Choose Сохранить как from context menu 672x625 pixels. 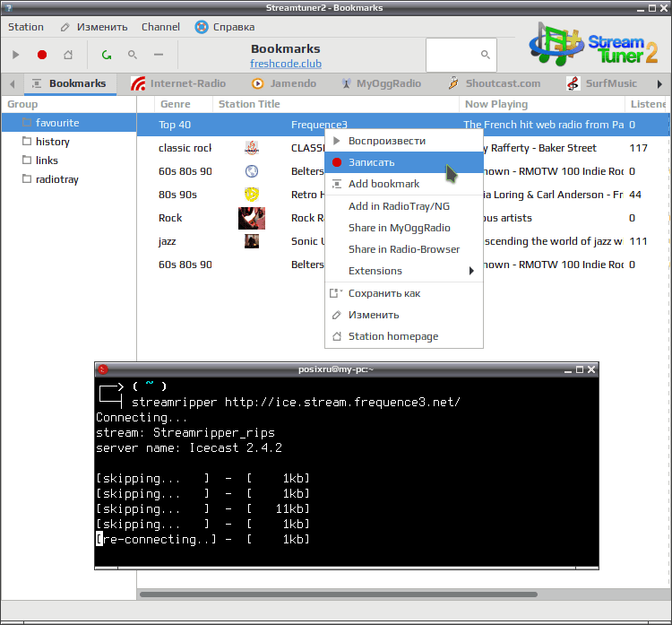pos(404,293)
